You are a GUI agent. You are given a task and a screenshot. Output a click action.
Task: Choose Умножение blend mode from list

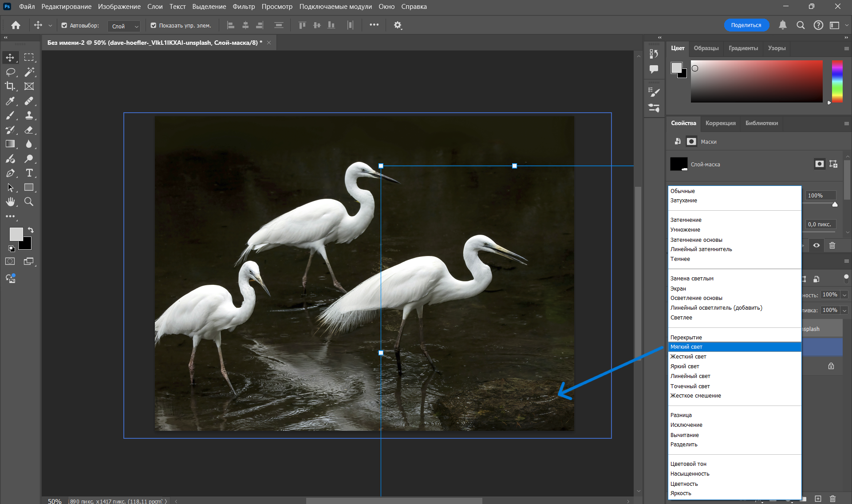(685, 230)
